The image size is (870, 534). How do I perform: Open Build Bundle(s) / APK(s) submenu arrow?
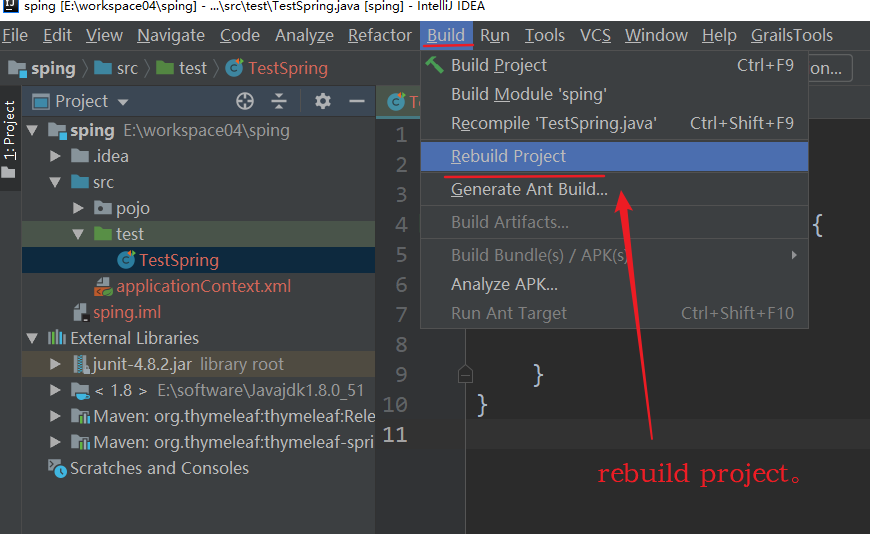[x=794, y=255]
